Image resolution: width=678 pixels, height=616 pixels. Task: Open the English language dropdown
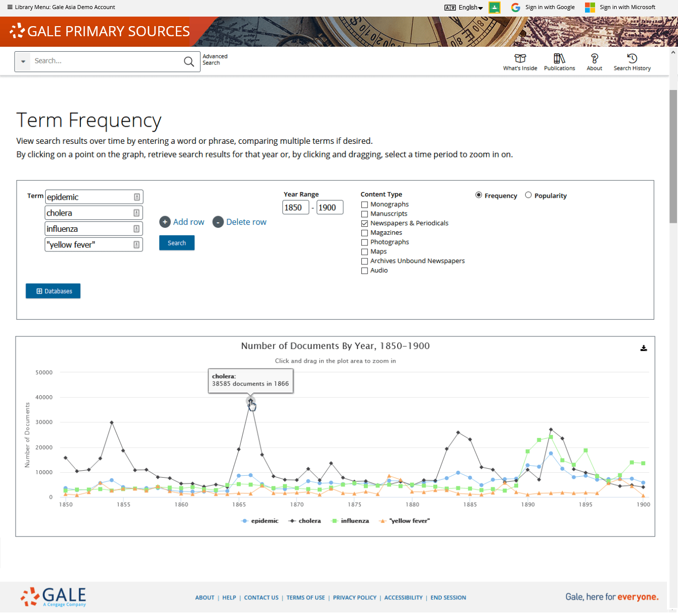tap(470, 8)
